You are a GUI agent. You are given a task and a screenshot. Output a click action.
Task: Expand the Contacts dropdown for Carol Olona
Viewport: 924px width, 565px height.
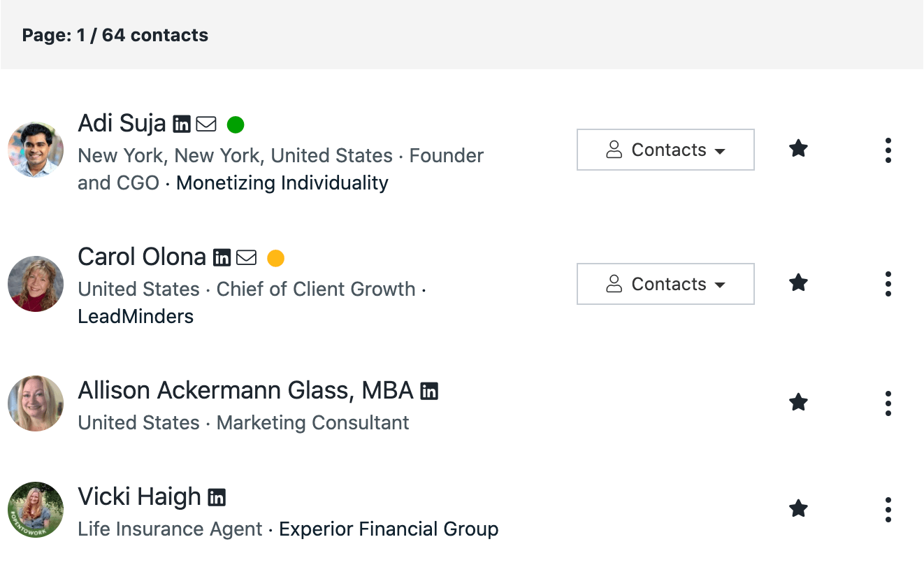(x=665, y=284)
